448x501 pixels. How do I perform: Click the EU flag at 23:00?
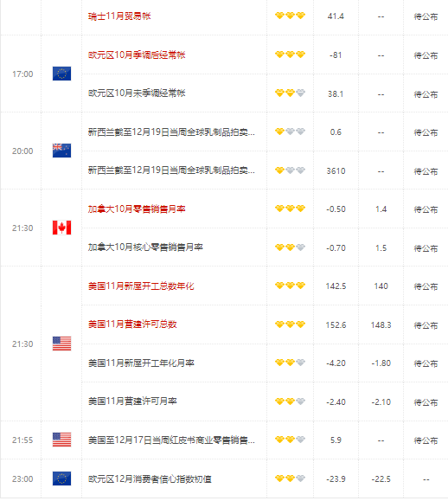click(x=61, y=479)
